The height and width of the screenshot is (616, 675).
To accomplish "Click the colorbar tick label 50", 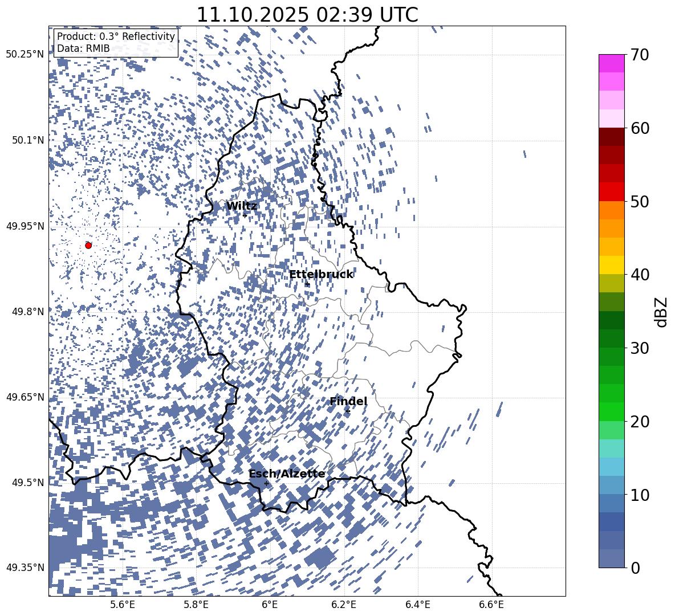I will click(x=640, y=201).
